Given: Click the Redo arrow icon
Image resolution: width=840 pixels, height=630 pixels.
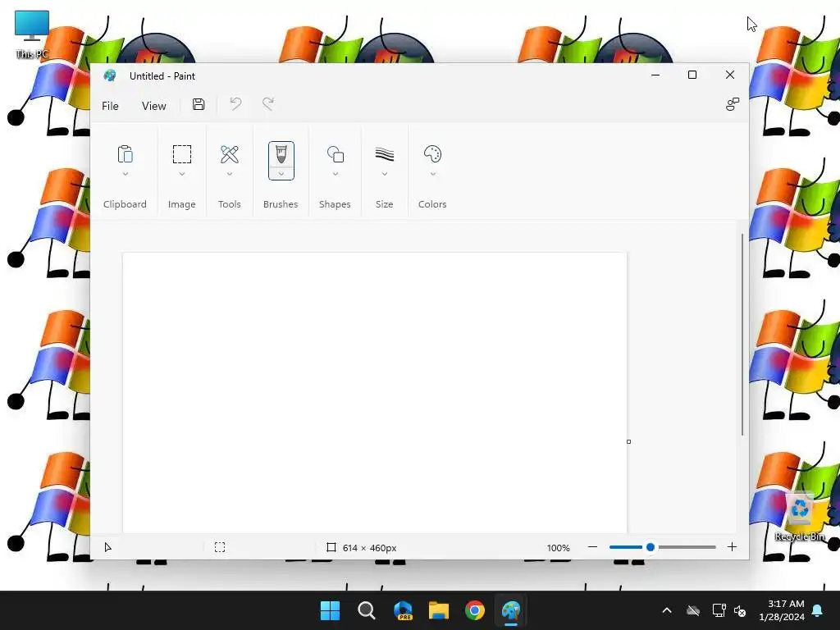Looking at the screenshot, I should [x=268, y=104].
